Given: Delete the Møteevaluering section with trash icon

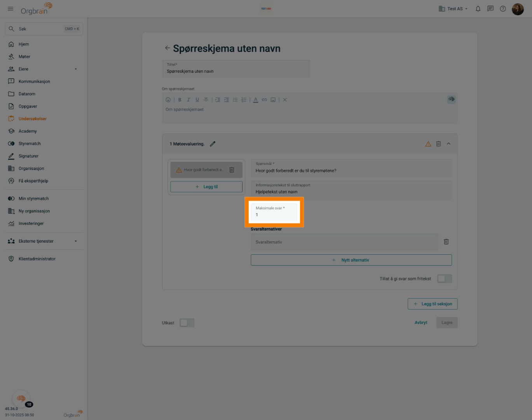Looking at the screenshot, I should [x=438, y=144].
